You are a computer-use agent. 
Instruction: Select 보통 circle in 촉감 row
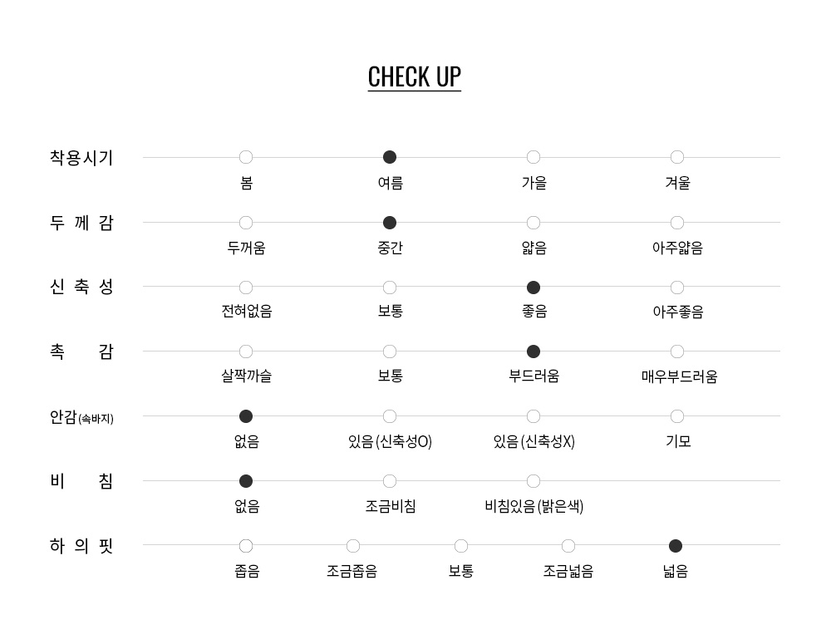click(x=390, y=351)
